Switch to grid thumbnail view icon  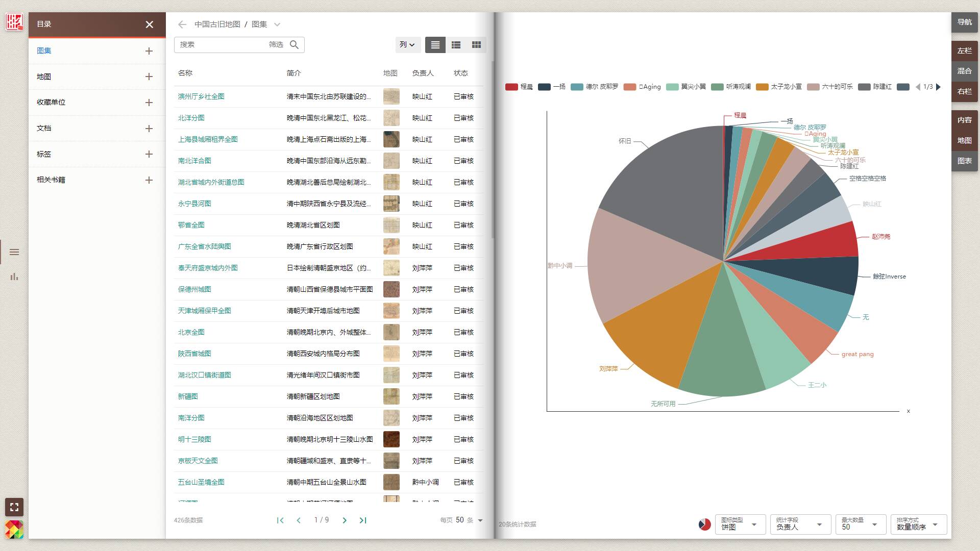476,45
